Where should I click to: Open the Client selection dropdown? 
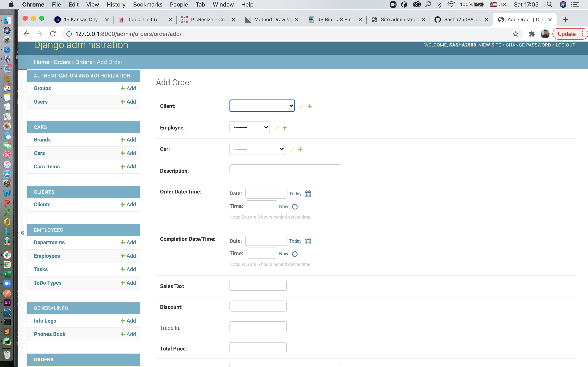(262, 106)
